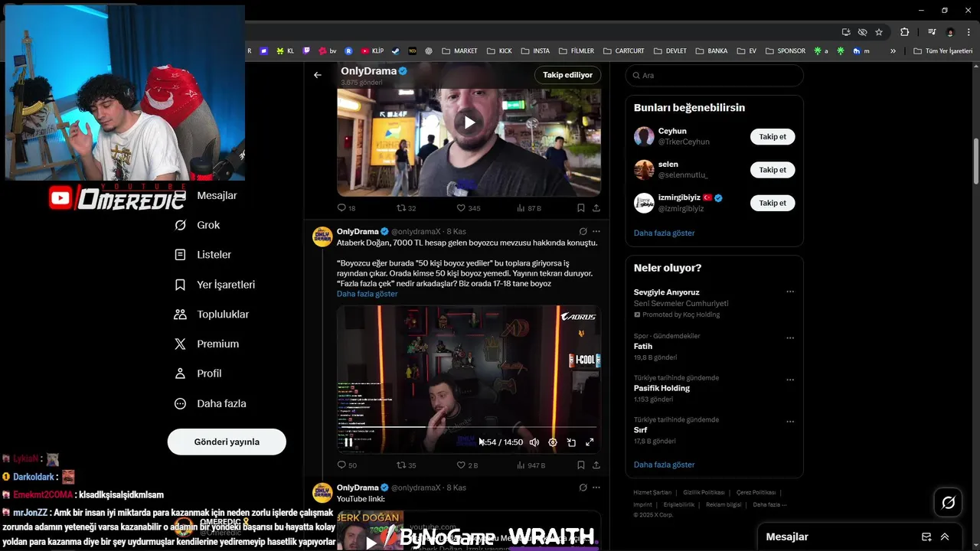Viewport: 980px width, 551px height.
Task: Bookmark the Ataberk Doğan post
Action: (x=581, y=465)
